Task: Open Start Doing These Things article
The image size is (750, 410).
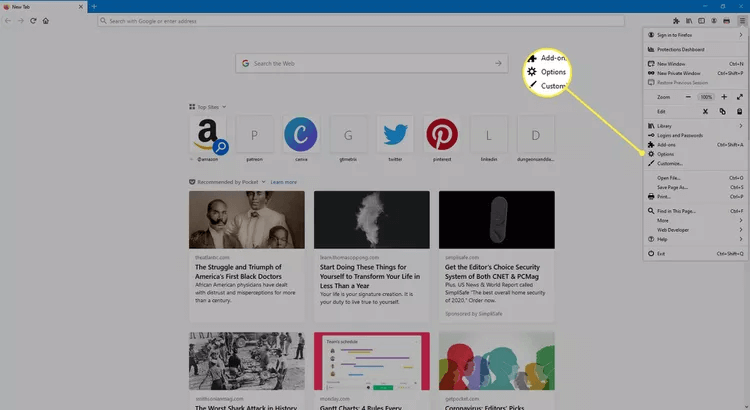Action: click(x=370, y=276)
